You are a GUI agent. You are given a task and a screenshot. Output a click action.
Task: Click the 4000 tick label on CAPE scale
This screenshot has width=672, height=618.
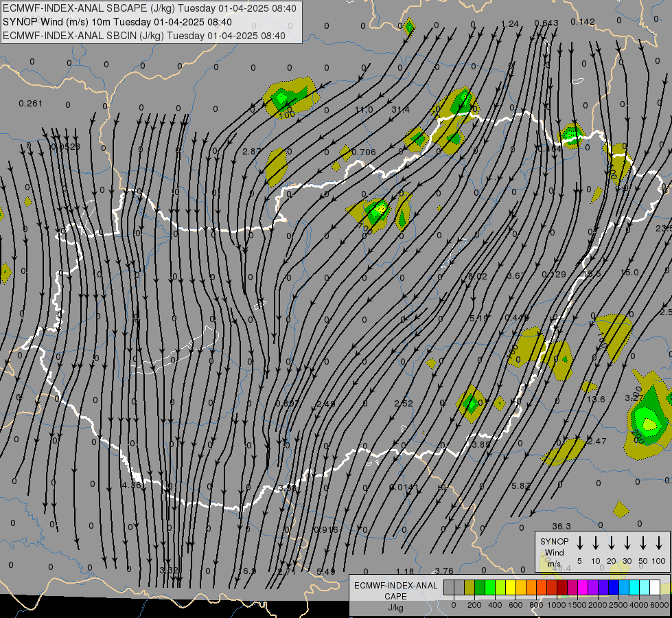tap(639, 605)
